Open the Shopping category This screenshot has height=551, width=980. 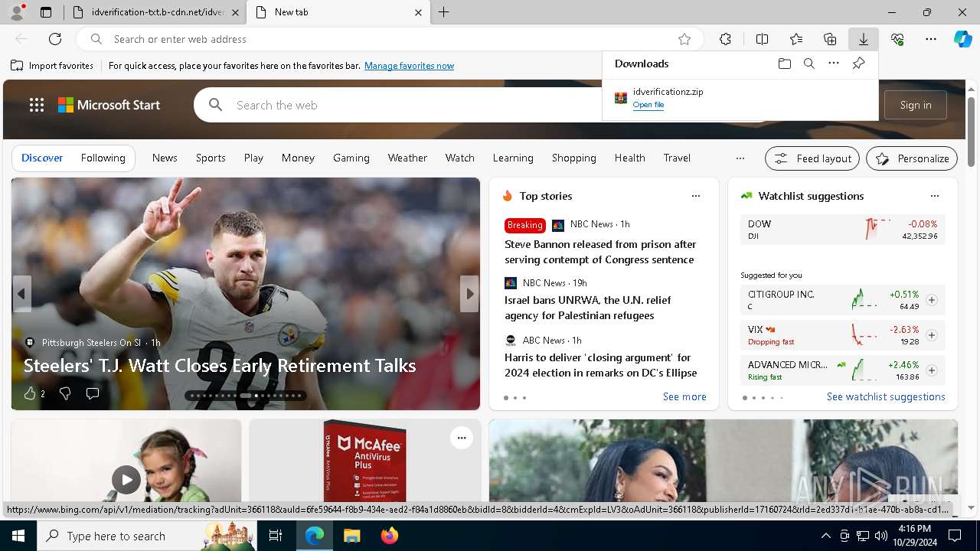tap(573, 158)
